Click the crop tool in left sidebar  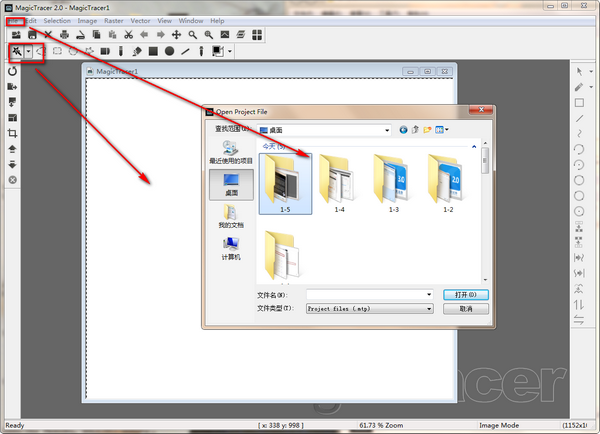tap(12, 133)
